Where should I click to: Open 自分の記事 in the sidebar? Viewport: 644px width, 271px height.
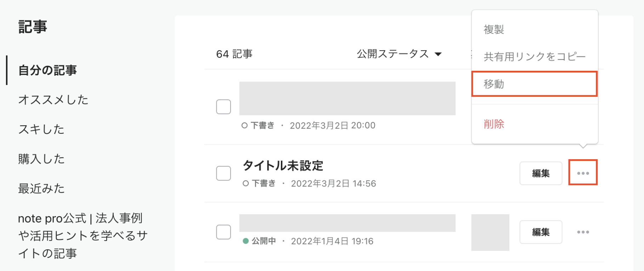47,70
